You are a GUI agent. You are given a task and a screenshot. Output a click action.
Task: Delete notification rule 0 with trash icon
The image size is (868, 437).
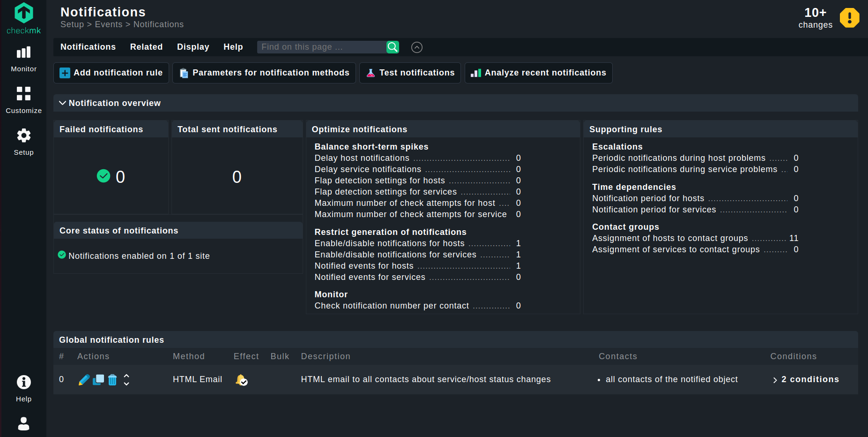click(112, 380)
